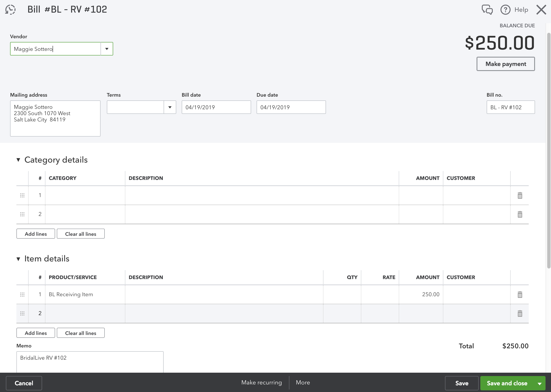Viewport: 551px width, 392px height.
Task: Open the Vendor dropdown arrow
Action: click(107, 49)
